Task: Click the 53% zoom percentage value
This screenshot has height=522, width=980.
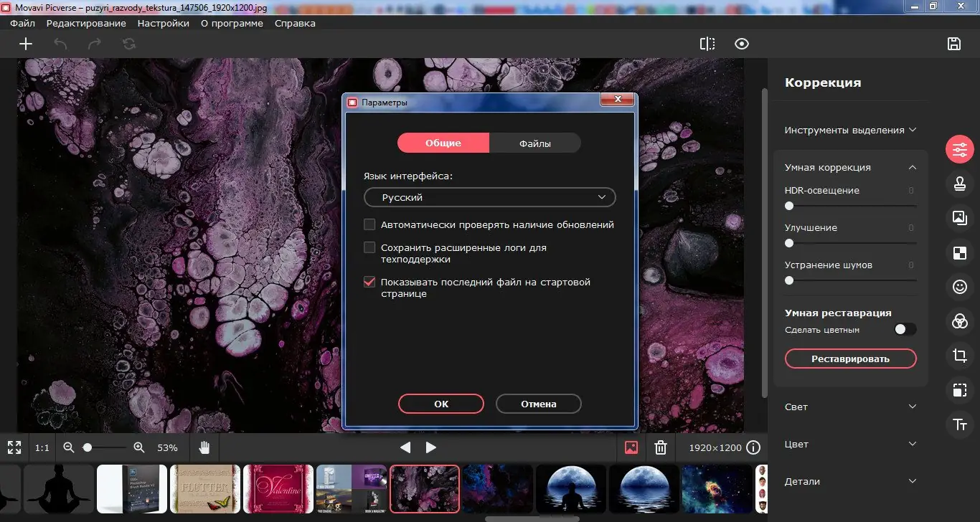Action: 167,447
